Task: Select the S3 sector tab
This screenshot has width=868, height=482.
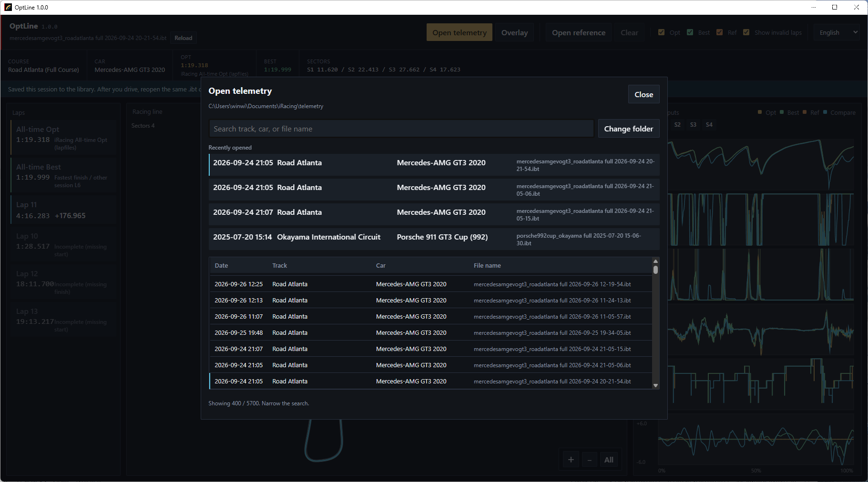Action: pos(693,125)
